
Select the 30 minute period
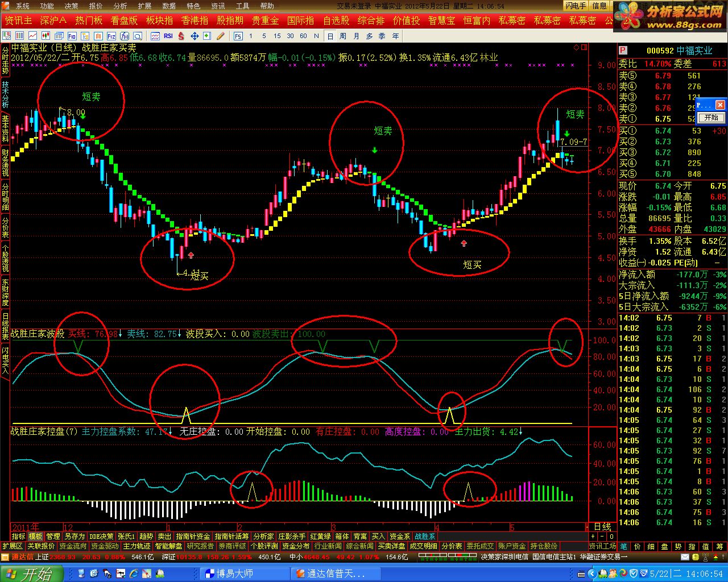290,36
